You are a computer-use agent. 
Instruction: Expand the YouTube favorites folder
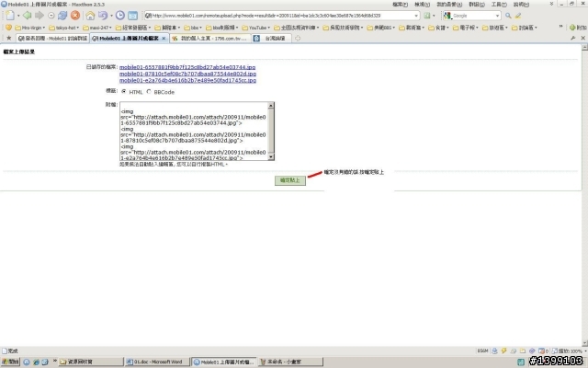[256, 28]
